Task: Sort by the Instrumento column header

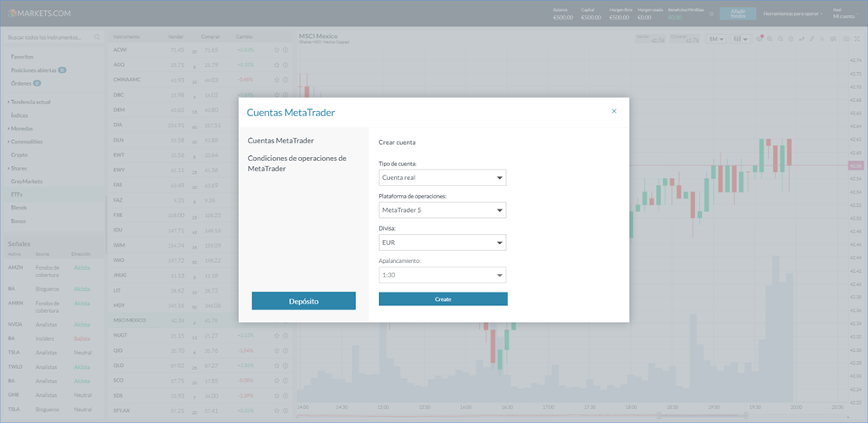Action: (x=127, y=37)
